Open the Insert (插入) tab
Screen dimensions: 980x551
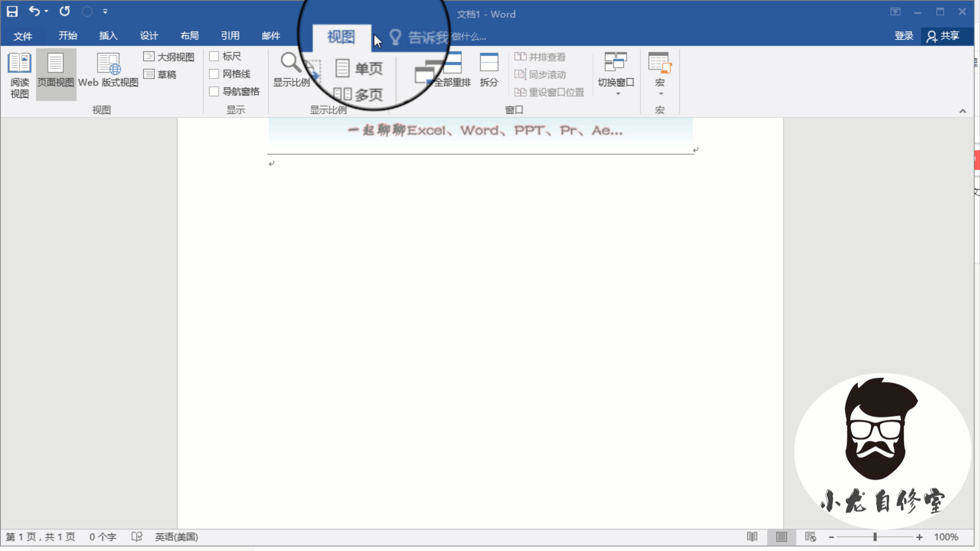108,36
